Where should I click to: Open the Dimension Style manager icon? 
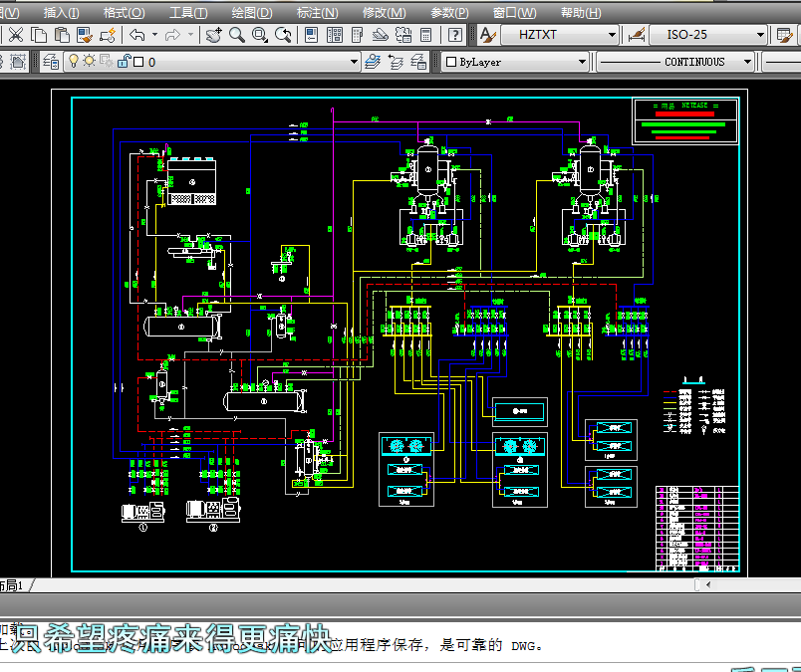click(636, 35)
